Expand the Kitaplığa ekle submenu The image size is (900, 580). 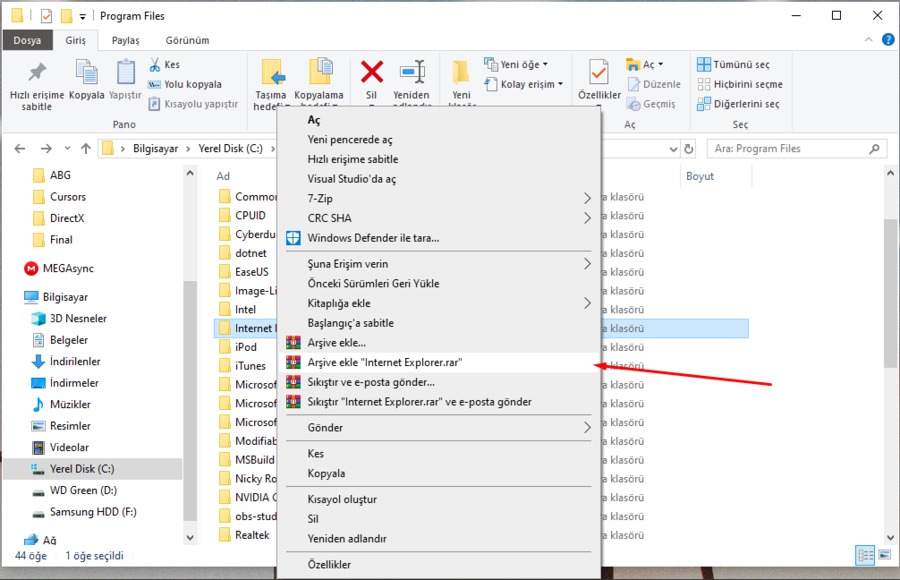point(439,303)
